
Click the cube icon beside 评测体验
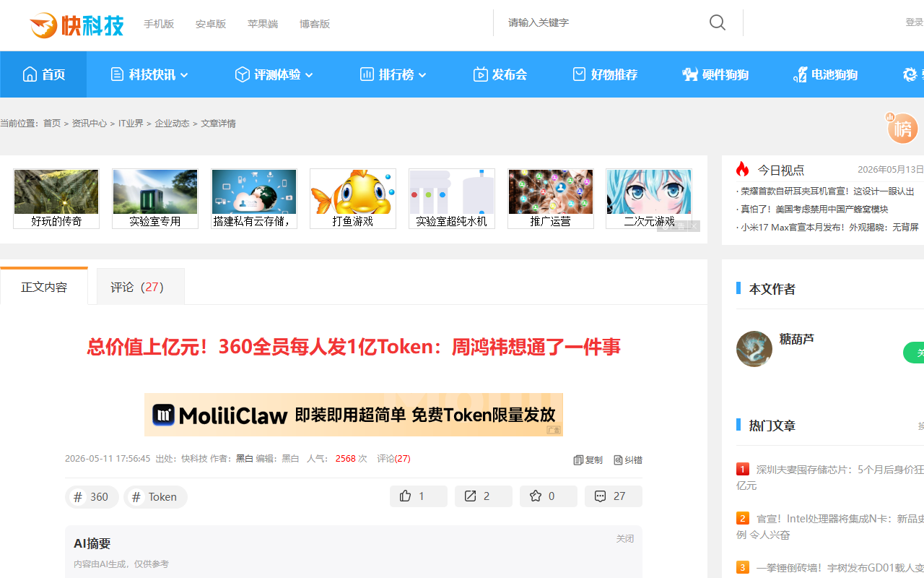click(242, 74)
